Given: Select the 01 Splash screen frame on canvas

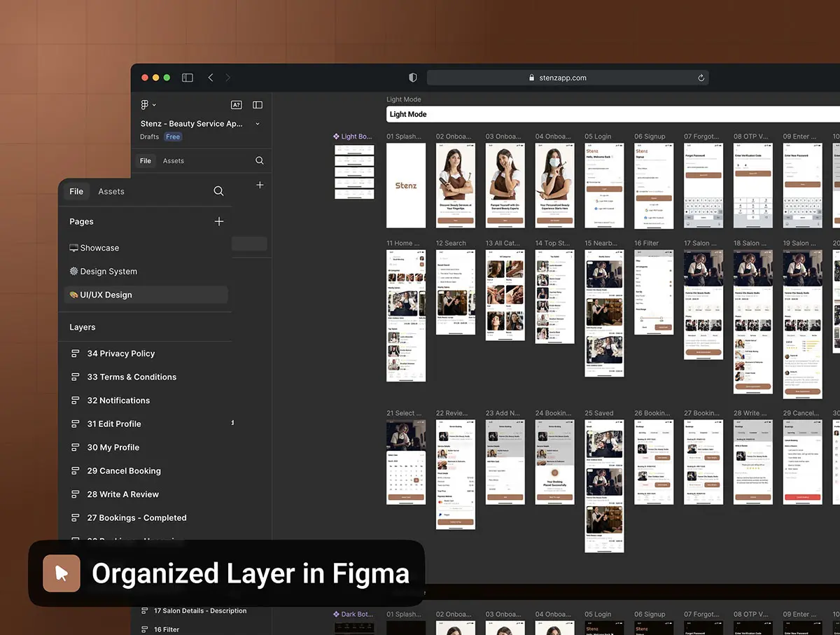Looking at the screenshot, I should [406, 186].
